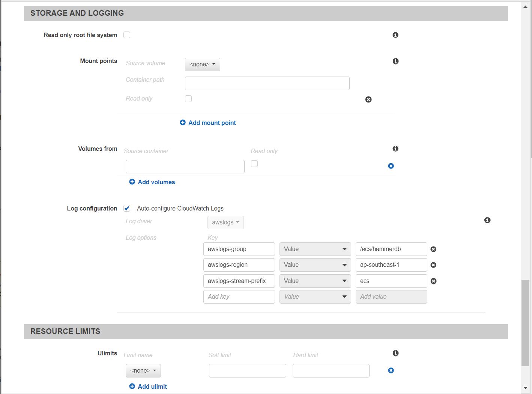Image resolution: width=532 pixels, height=394 pixels.
Task: Toggle Read only checkbox under Mount points
Action: (x=188, y=99)
